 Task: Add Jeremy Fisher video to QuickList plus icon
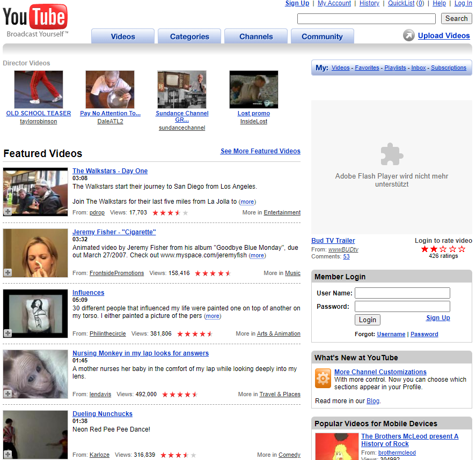(x=8, y=272)
